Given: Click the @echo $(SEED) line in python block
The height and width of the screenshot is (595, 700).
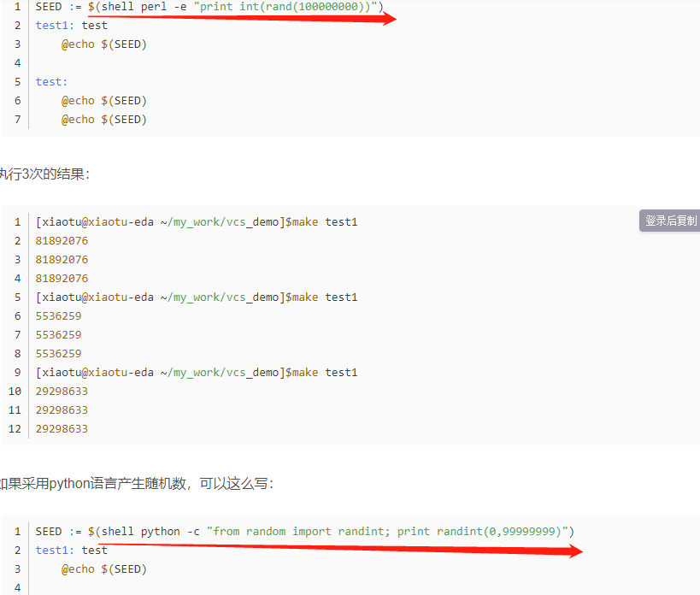Looking at the screenshot, I should click(104, 568).
